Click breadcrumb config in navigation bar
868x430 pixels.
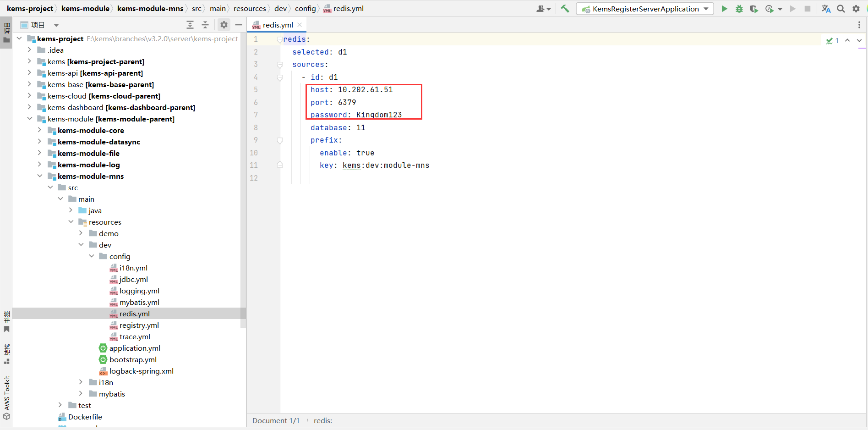pos(306,9)
